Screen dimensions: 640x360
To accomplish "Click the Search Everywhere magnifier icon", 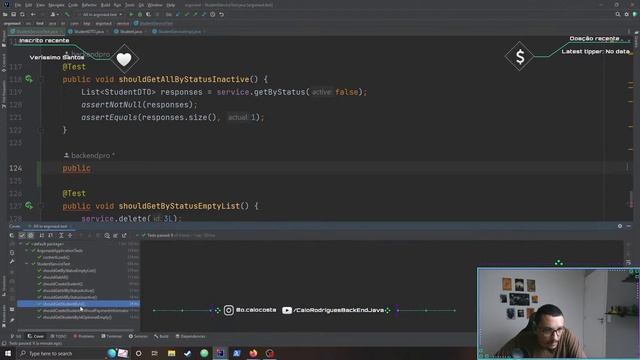I will (618, 14).
